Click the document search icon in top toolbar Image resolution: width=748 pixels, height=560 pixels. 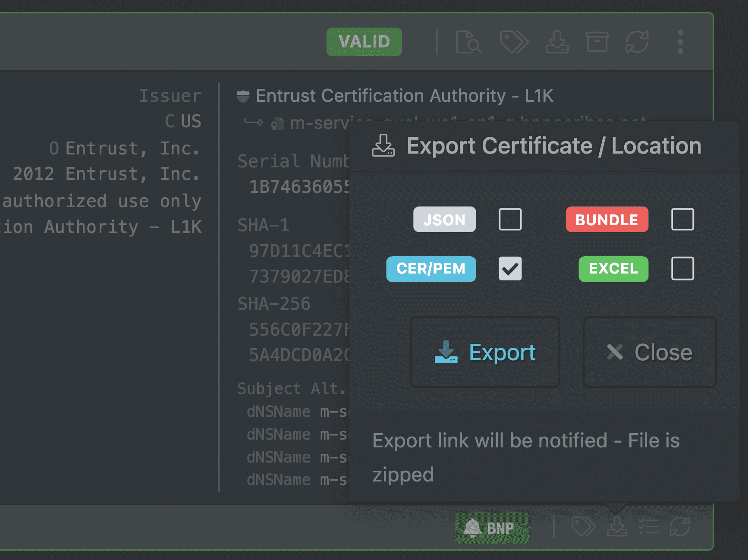(468, 42)
